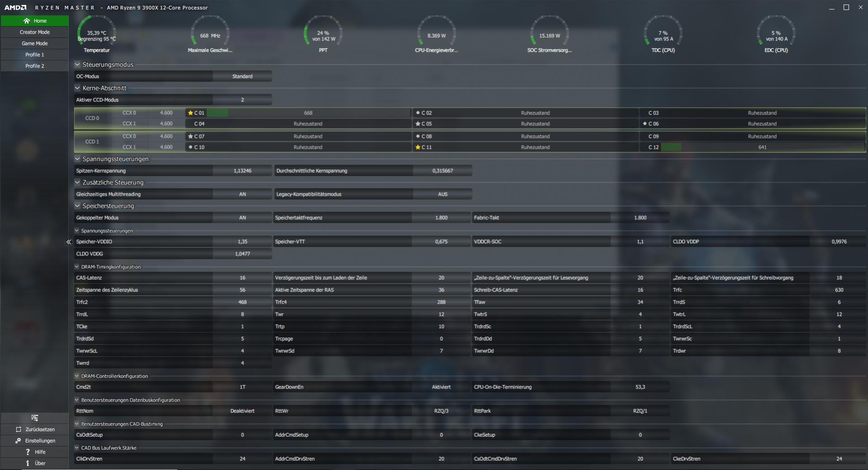Collapse the DRAM-Timingkonfiguration section

tap(77, 267)
